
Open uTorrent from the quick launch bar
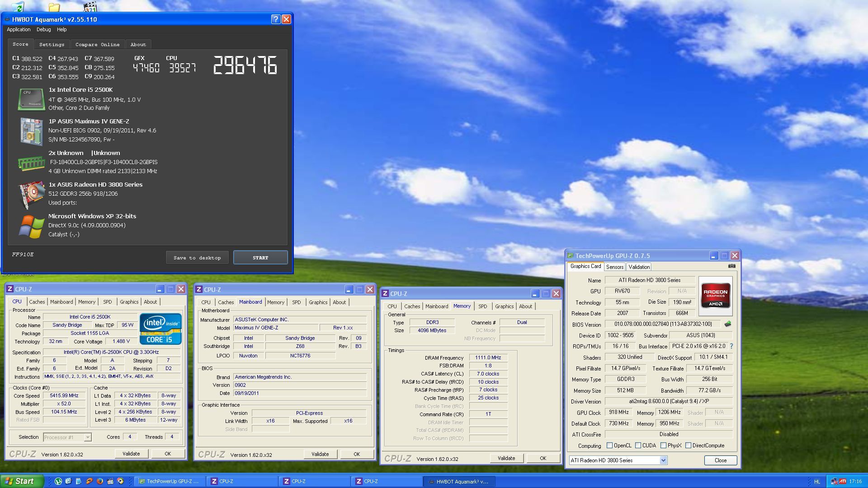pos(58,481)
